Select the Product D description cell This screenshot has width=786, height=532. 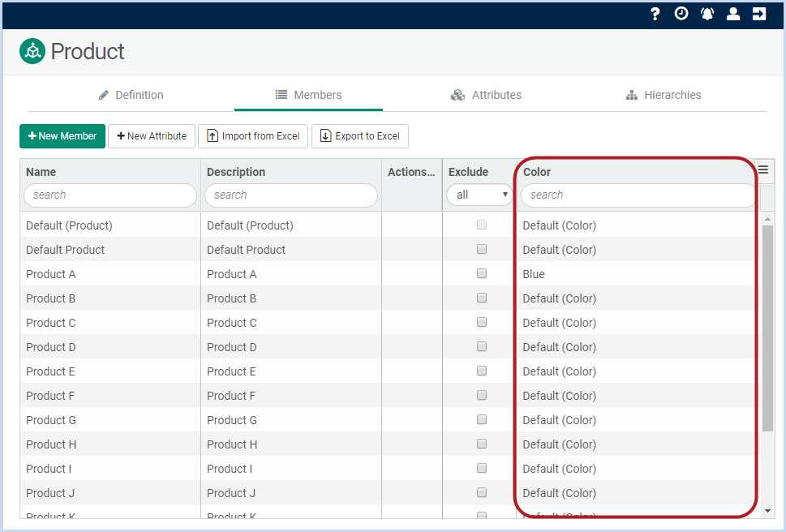tap(291, 347)
